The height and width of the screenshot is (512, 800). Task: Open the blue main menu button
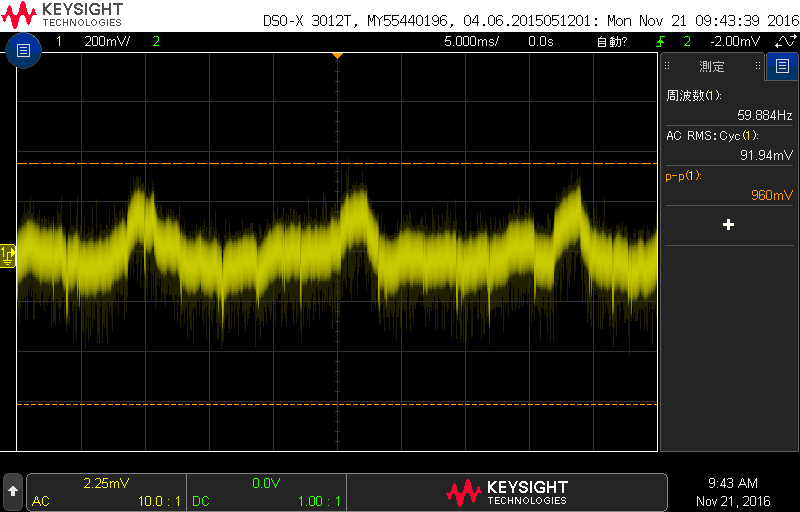(x=23, y=50)
